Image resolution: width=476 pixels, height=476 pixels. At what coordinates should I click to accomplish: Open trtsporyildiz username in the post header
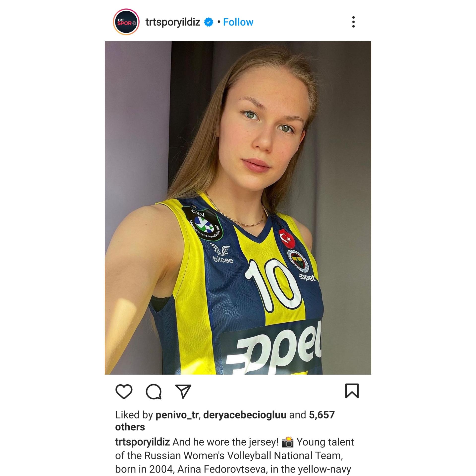[x=173, y=22]
